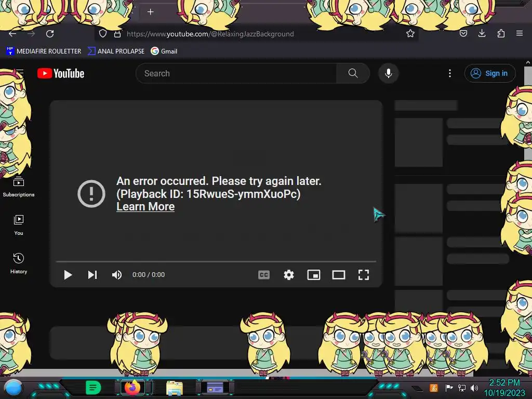Viewport: 532px width, 399px height.
Task: Click the system volume tray icon
Action: click(x=474, y=388)
